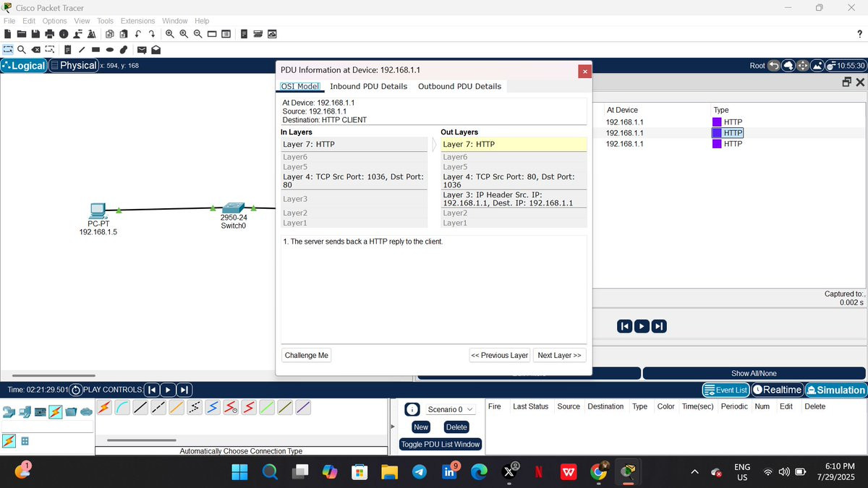Pick the Copper Cross-Over dashed cable

(158, 408)
